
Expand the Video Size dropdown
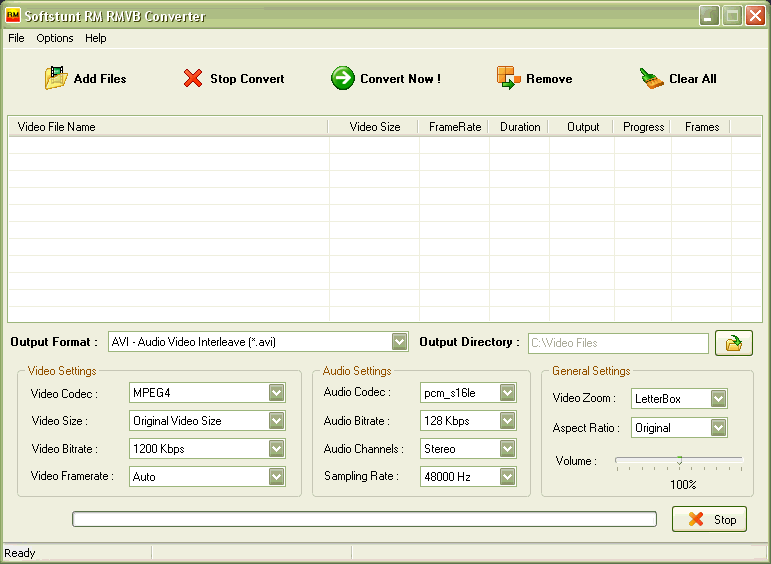click(x=276, y=421)
